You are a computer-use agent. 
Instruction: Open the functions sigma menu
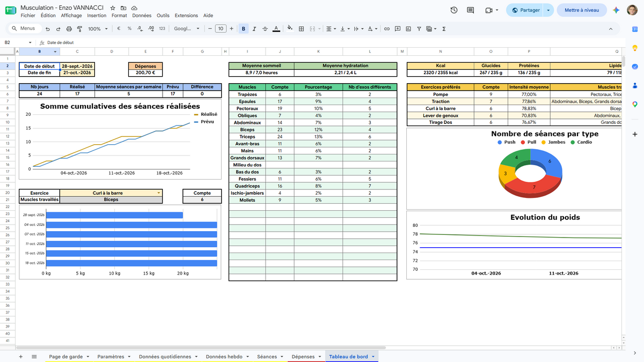444,29
